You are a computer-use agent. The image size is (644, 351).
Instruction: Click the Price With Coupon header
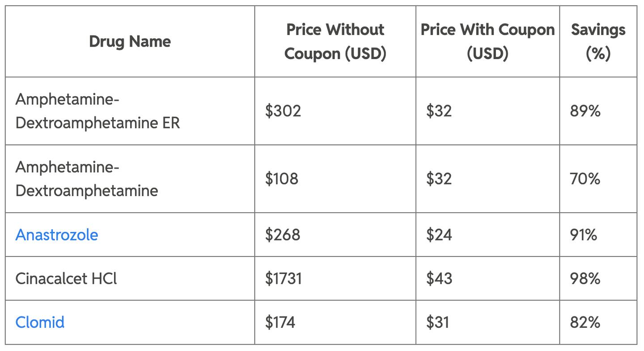click(487, 42)
